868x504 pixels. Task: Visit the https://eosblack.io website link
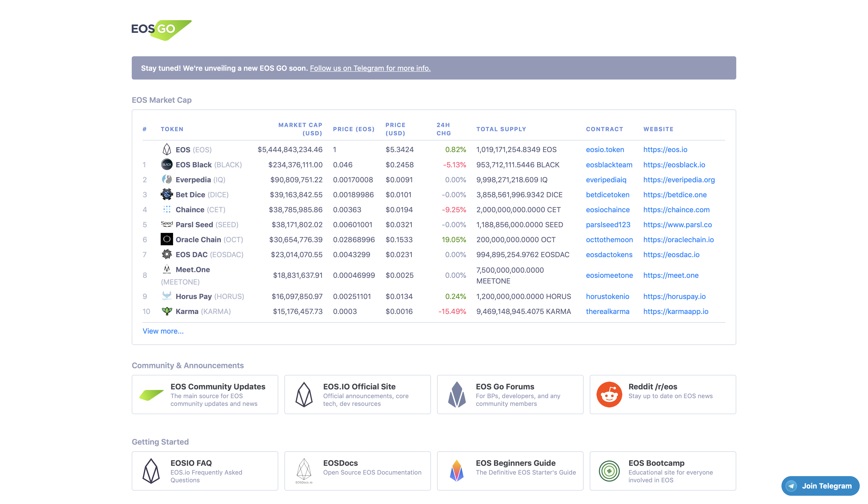pos(675,164)
